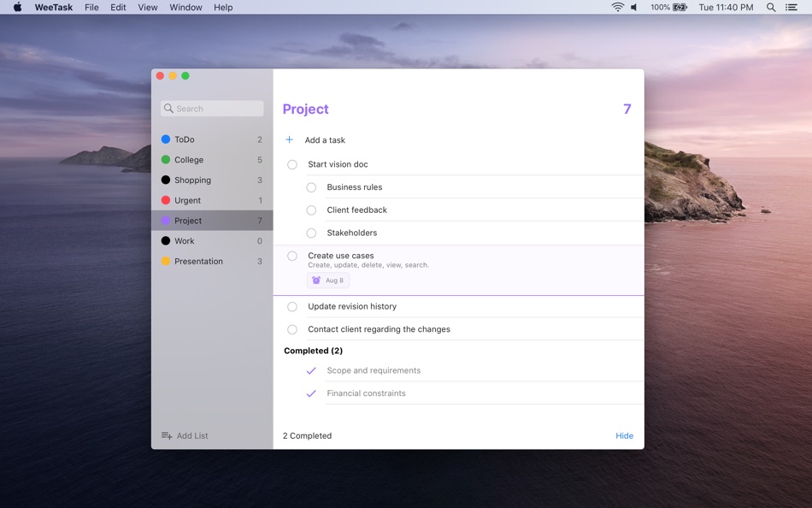This screenshot has height=508, width=812.
Task: Click the Start vision doc task title
Action: point(338,164)
